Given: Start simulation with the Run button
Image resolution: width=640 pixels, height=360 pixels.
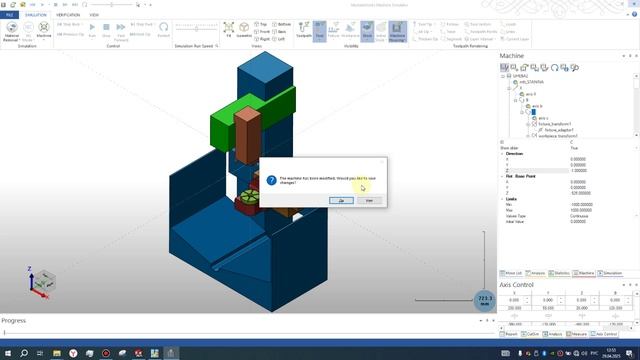Looking at the screenshot, I should coord(92,30).
